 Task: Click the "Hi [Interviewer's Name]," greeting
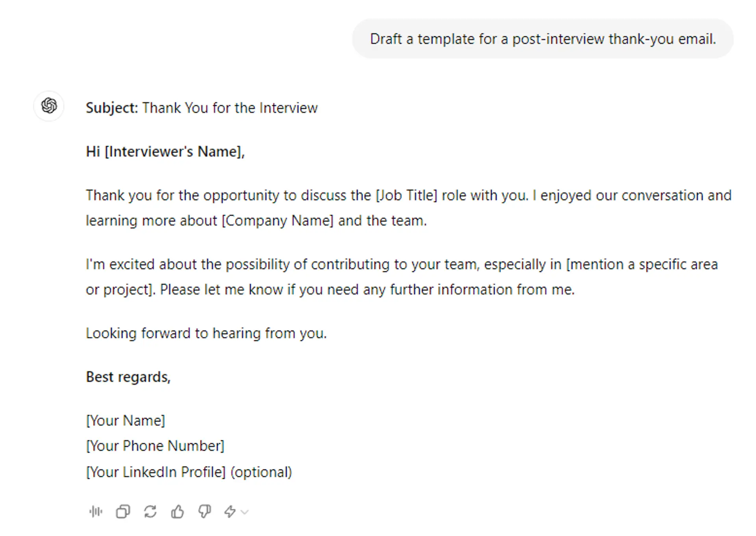click(165, 152)
